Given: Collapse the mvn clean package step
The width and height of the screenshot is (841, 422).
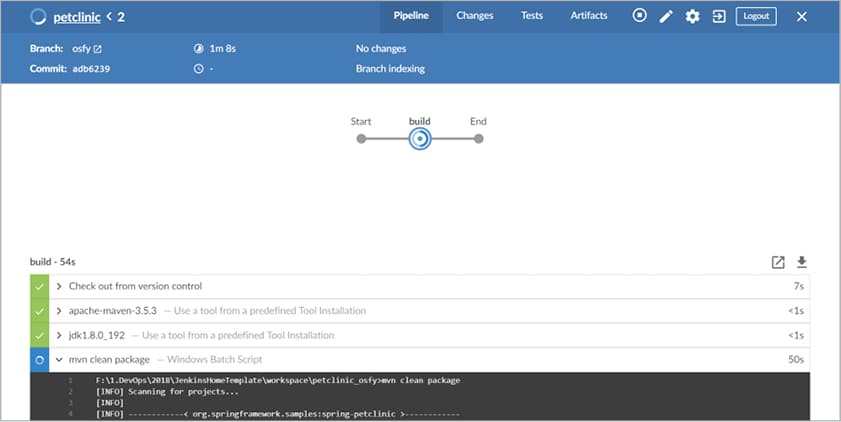Looking at the screenshot, I should (x=59, y=359).
